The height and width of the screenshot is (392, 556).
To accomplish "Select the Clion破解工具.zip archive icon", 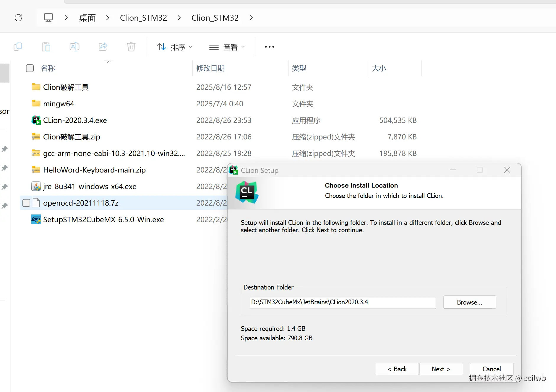I will tap(36, 136).
